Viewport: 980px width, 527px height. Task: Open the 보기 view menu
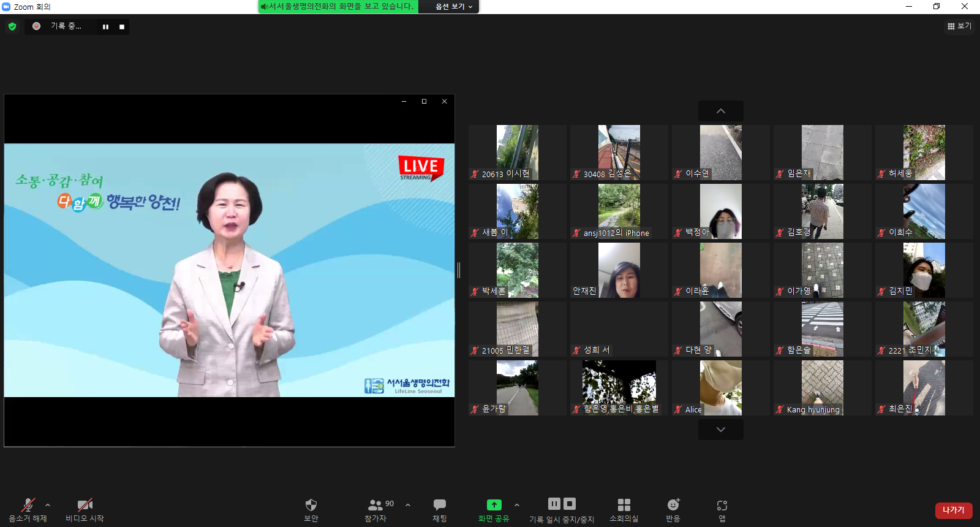click(959, 26)
